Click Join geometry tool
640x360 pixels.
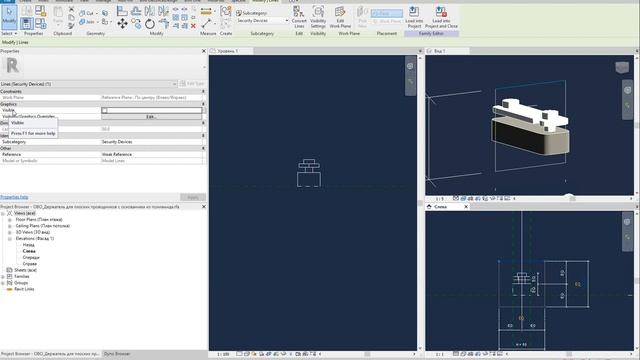(x=87, y=22)
